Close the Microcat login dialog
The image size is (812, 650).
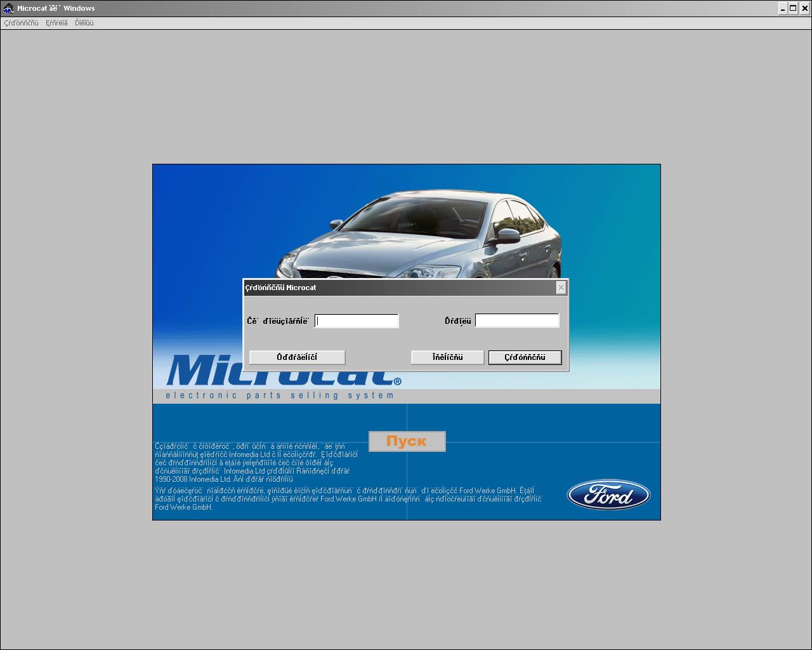click(561, 288)
